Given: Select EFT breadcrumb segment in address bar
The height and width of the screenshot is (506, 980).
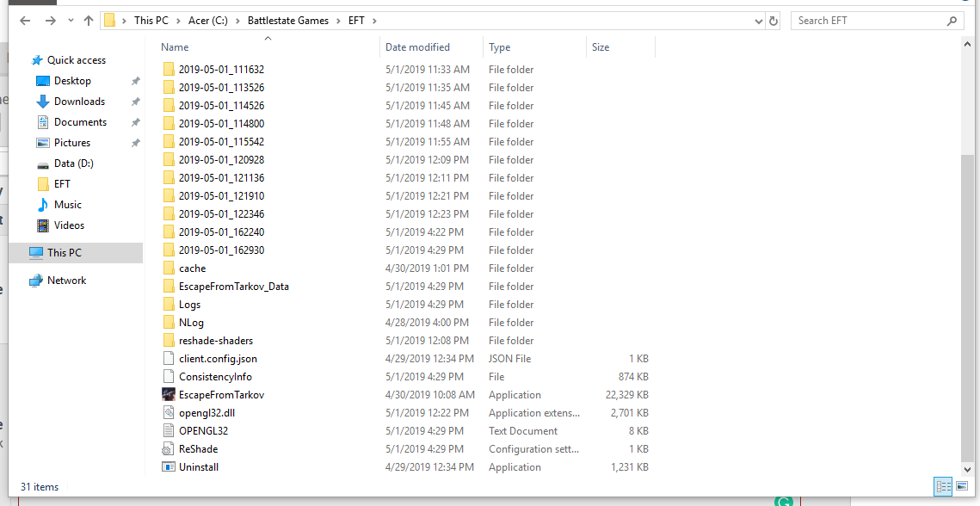Looking at the screenshot, I should click(356, 21).
